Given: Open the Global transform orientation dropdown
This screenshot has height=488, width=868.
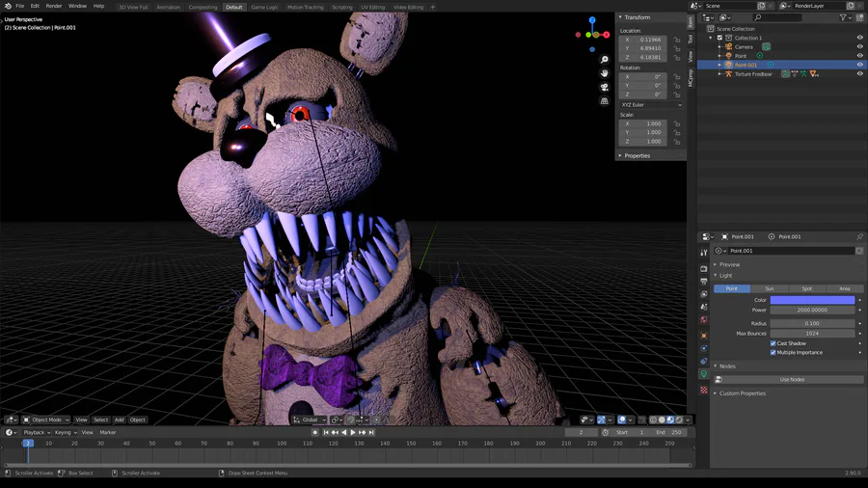Looking at the screenshot, I should 310,420.
